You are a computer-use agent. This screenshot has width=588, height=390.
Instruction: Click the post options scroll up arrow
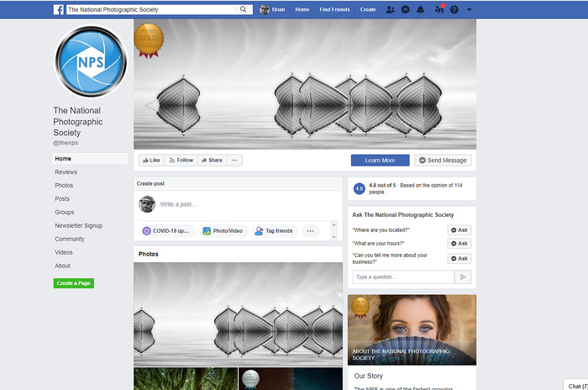[x=333, y=224]
